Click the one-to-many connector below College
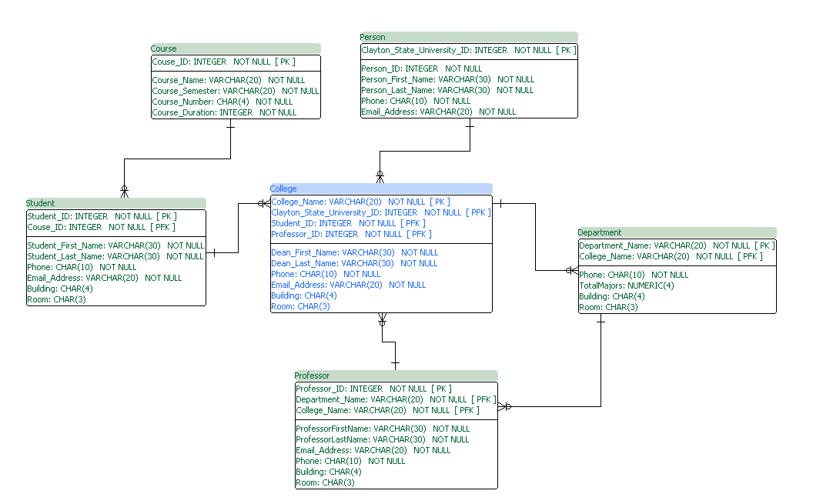 click(x=383, y=323)
